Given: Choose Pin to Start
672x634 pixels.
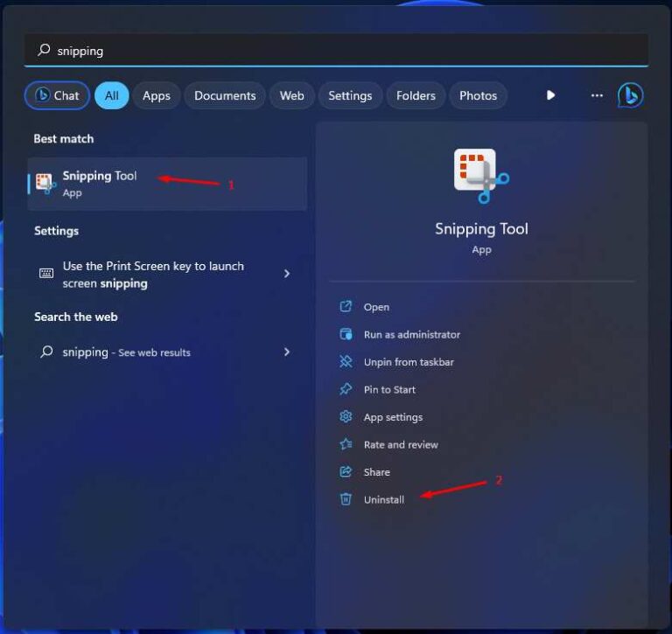Looking at the screenshot, I should point(389,389).
